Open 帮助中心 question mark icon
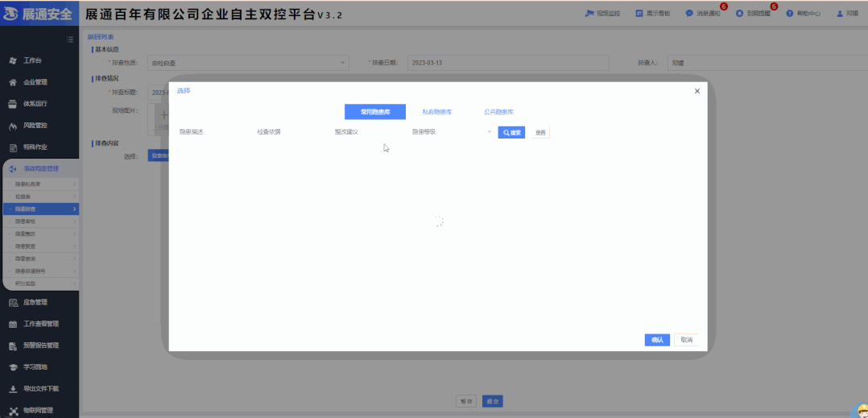Viewport: 868px width, 418px height. [790, 13]
